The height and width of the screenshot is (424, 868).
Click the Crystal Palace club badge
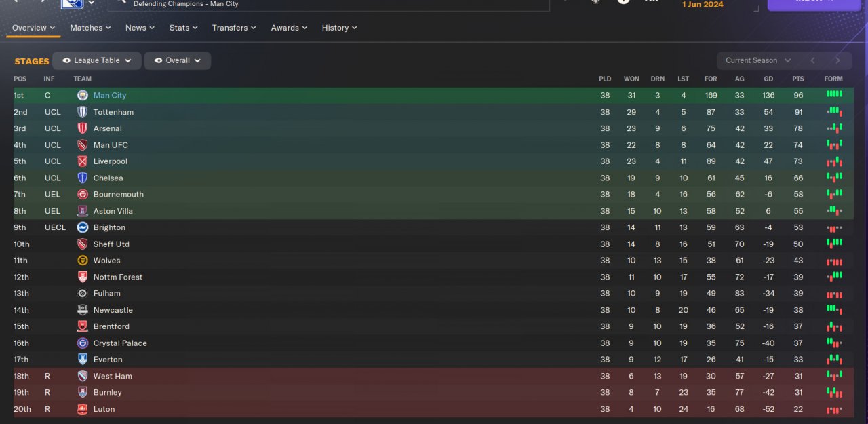point(83,343)
